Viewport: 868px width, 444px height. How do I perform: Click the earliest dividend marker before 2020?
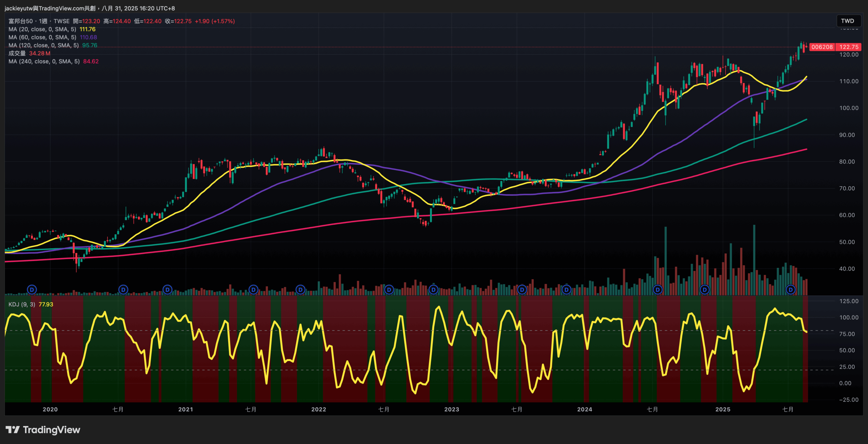click(x=32, y=290)
